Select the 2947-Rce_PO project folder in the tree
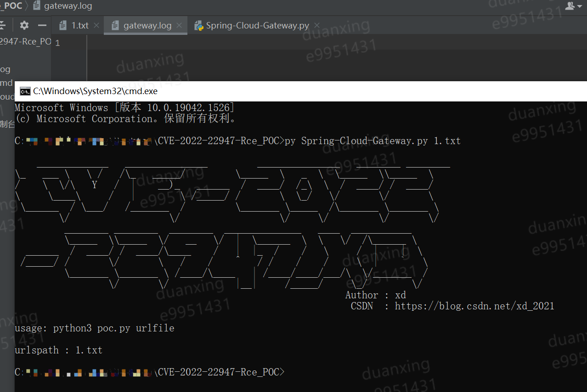The width and height of the screenshot is (587, 392). [x=25, y=42]
